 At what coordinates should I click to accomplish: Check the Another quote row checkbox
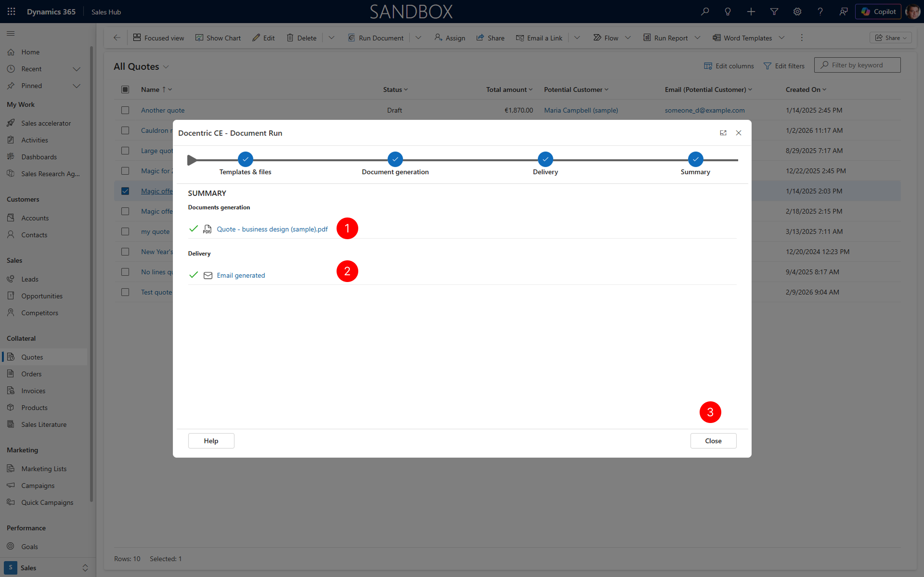point(125,110)
